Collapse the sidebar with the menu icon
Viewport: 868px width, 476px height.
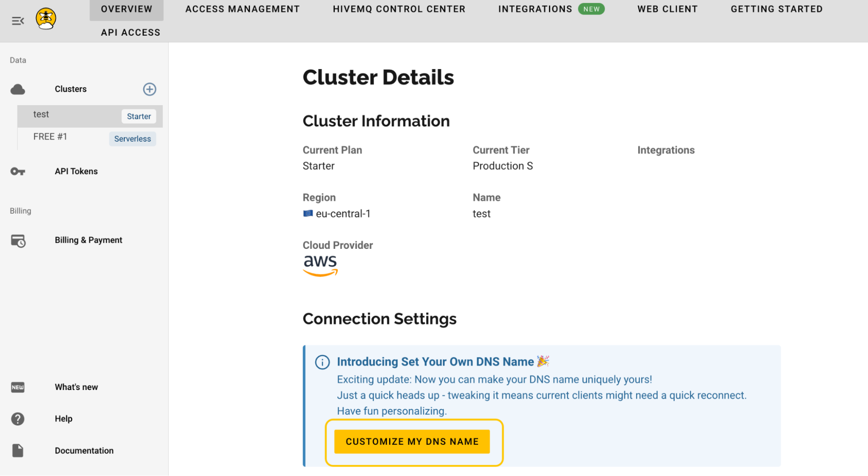(18, 21)
